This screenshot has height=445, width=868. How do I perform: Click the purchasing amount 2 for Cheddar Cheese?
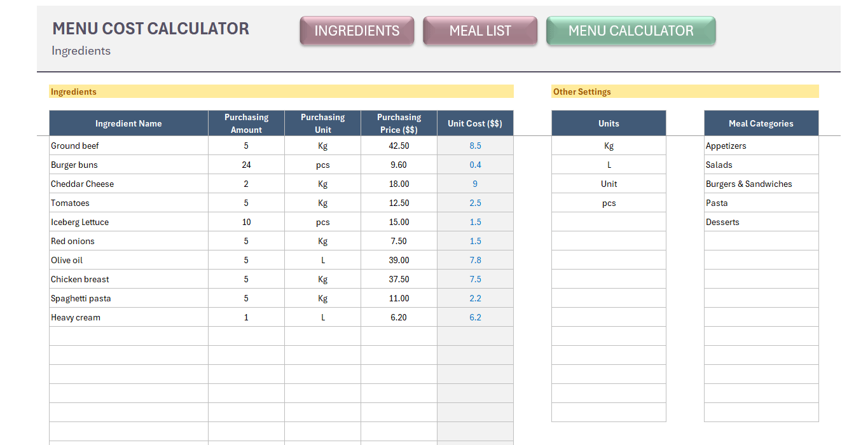pos(246,184)
